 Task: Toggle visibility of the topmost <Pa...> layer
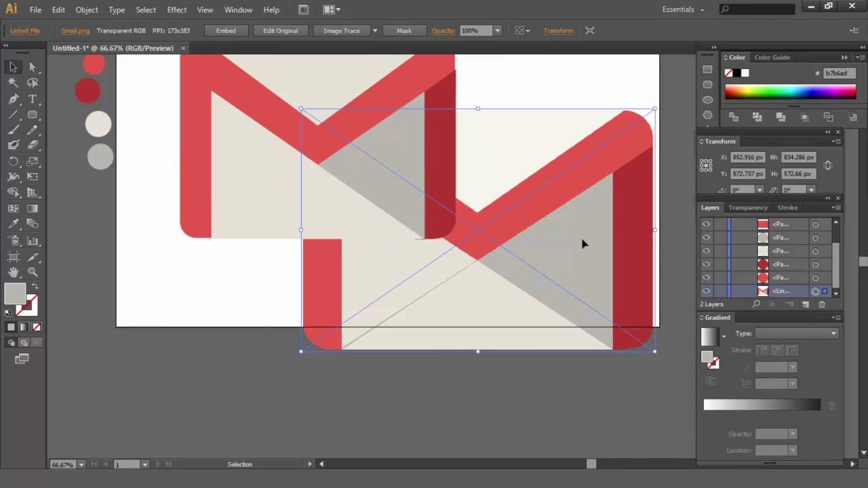coord(706,224)
